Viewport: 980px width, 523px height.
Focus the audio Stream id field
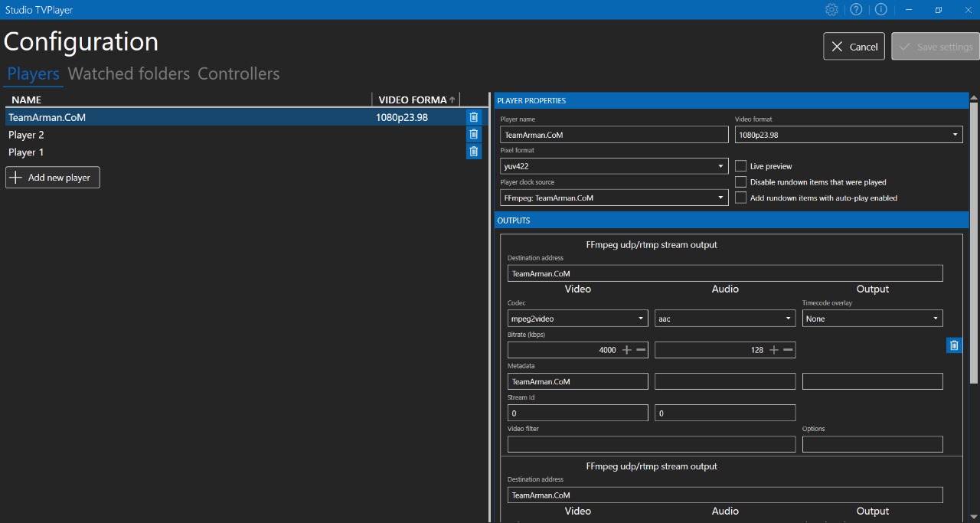point(725,413)
